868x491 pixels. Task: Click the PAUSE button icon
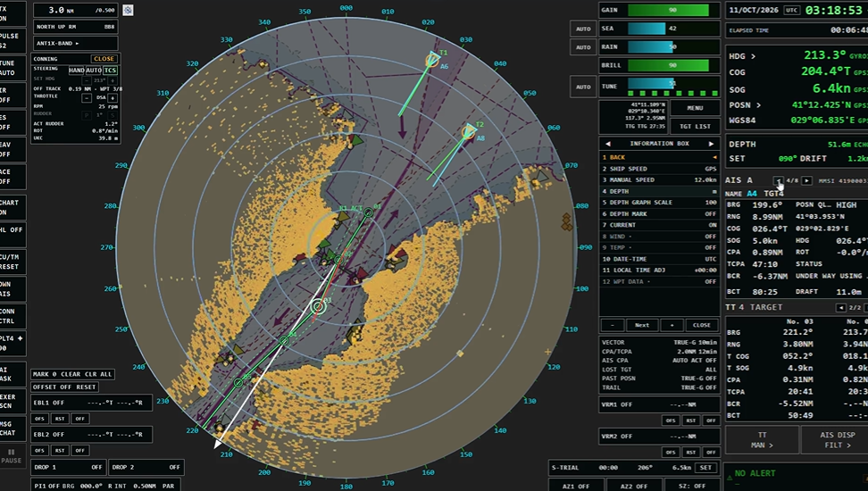[11, 453]
